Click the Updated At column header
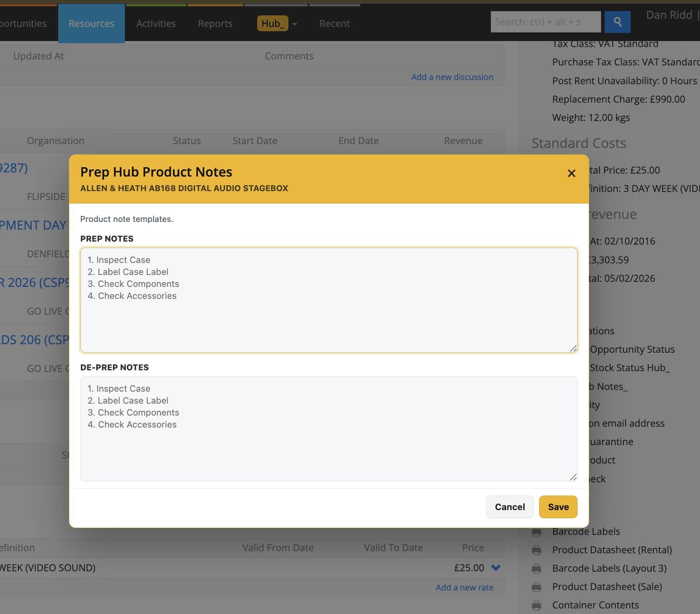The width and height of the screenshot is (700, 614). coord(39,56)
